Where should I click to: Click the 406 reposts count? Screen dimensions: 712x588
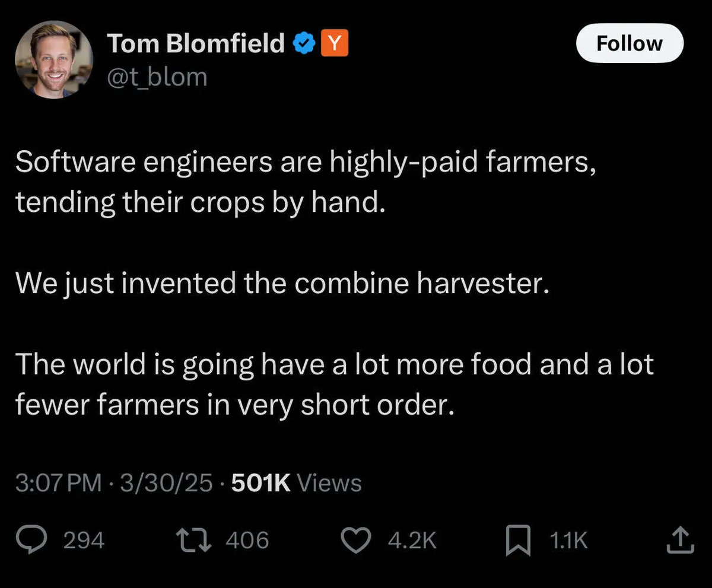(x=247, y=541)
